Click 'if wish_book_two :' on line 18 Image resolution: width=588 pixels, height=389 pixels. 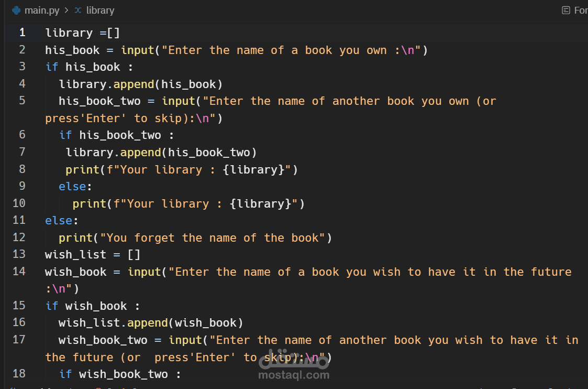(x=120, y=375)
